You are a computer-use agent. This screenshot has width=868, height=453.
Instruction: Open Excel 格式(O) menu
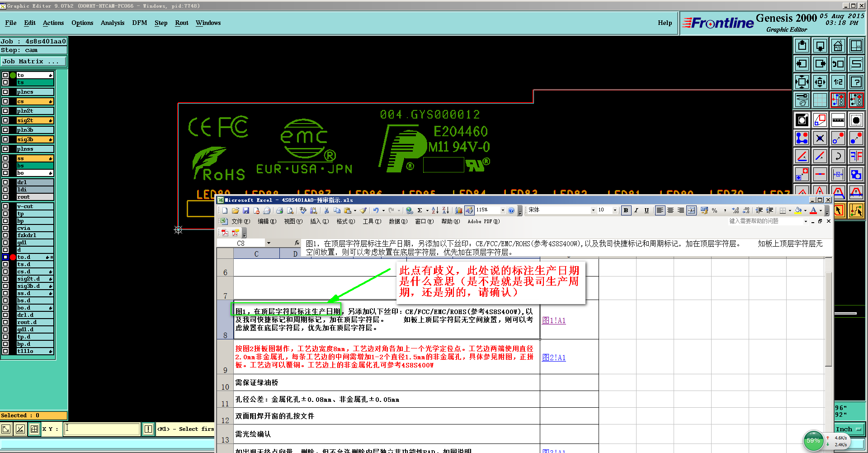pyautogui.click(x=345, y=222)
